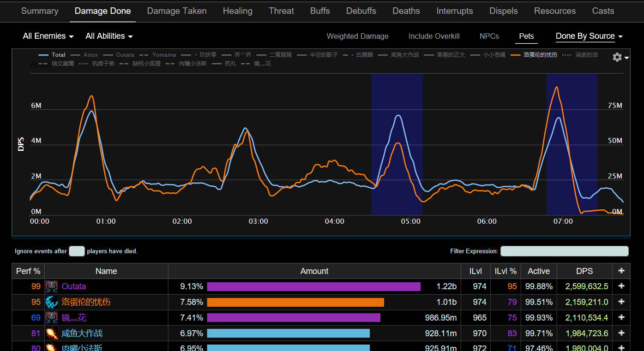Open the Healing tab
Viewport: 644px width, 351px height.
237,11
